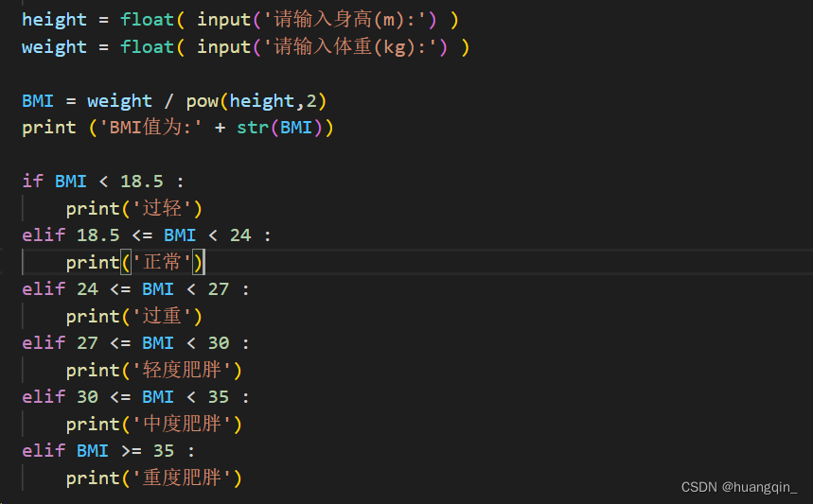Click the string '过轻'
The image size is (813, 504).
(162, 209)
